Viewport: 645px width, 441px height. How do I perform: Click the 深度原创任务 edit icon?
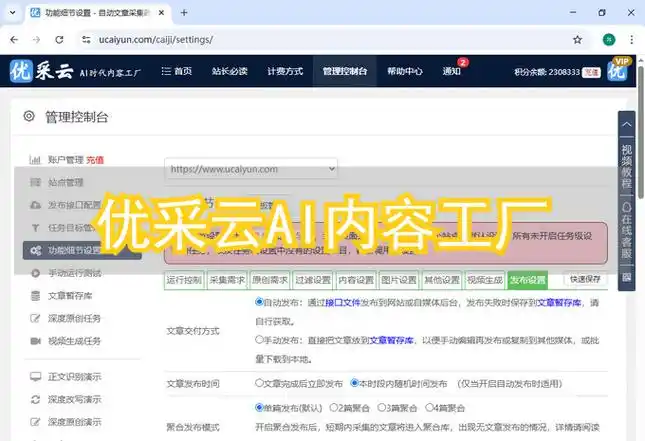tap(35, 318)
